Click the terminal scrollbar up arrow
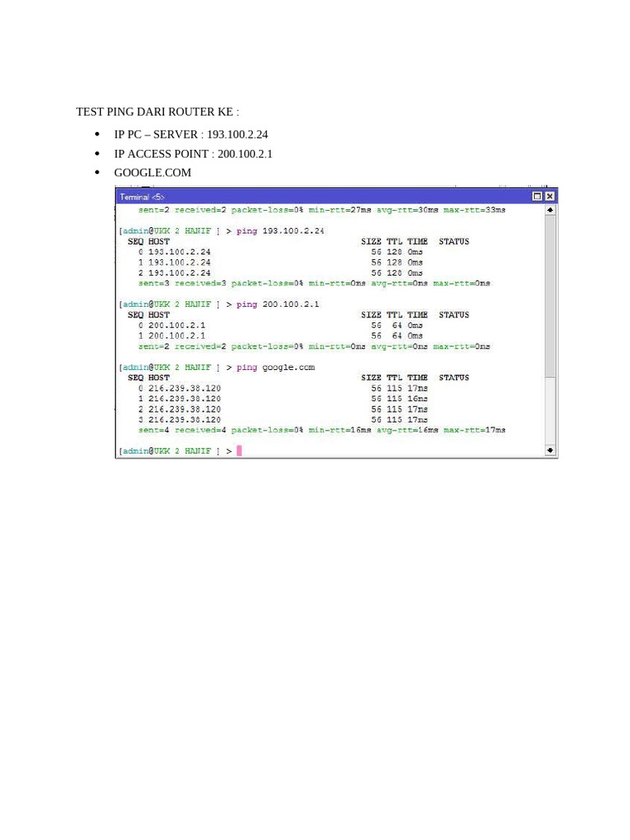Viewport: 630px width, 840px height. click(550, 210)
